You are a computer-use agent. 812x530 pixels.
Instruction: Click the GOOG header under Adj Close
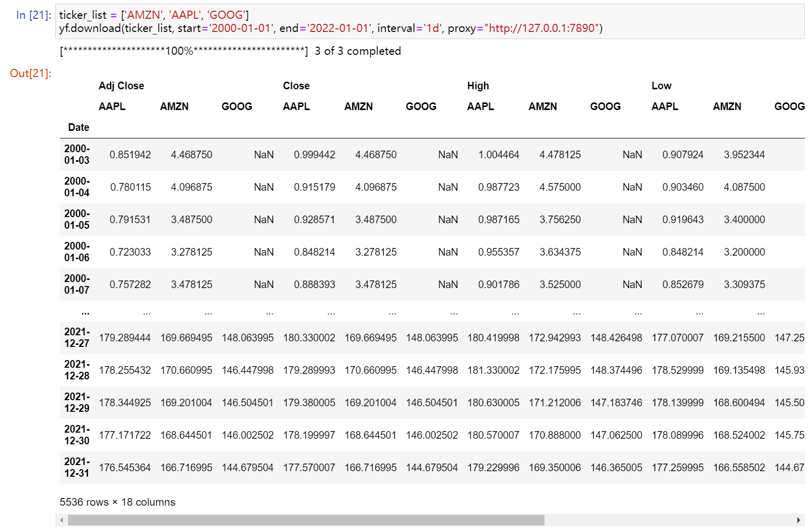(x=237, y=107)
